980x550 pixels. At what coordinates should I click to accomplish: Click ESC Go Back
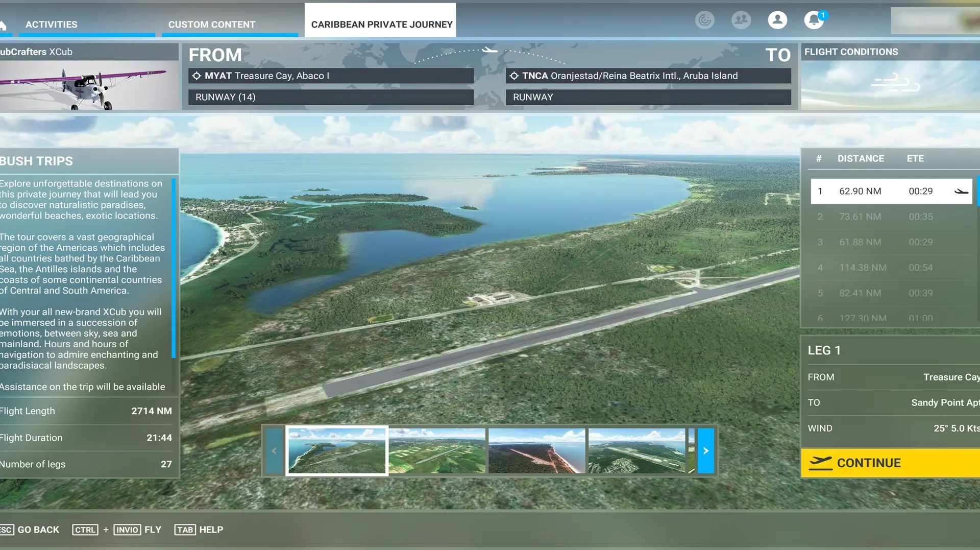30,530
